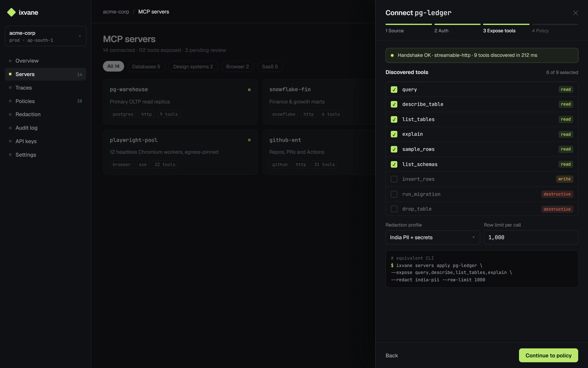
Task: Click the green Handshake OK status dot
Action: pyautogui.click(x=392, y=55)
